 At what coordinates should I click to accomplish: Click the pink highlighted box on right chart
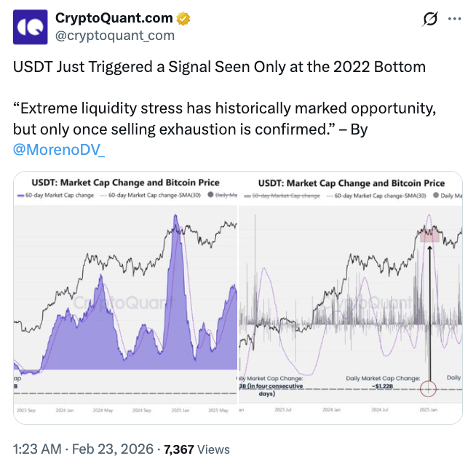pyautogui.click(x=429, y=233)
